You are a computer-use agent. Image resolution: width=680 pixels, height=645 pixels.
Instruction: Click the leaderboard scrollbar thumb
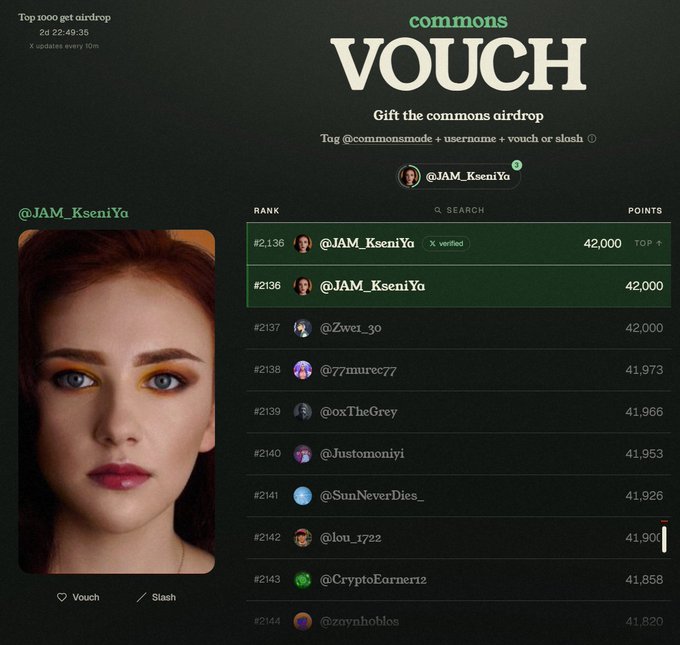click(x=664, y=539)
